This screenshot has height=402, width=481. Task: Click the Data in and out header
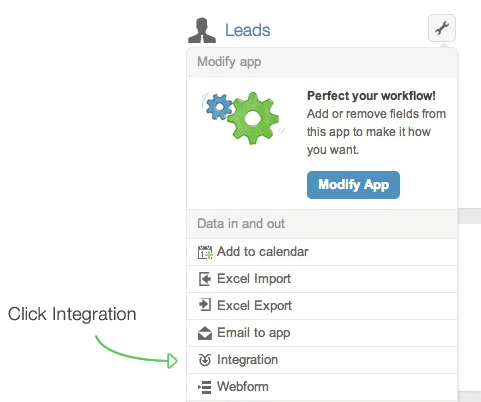pyautogui.click(x=322, y=224)
